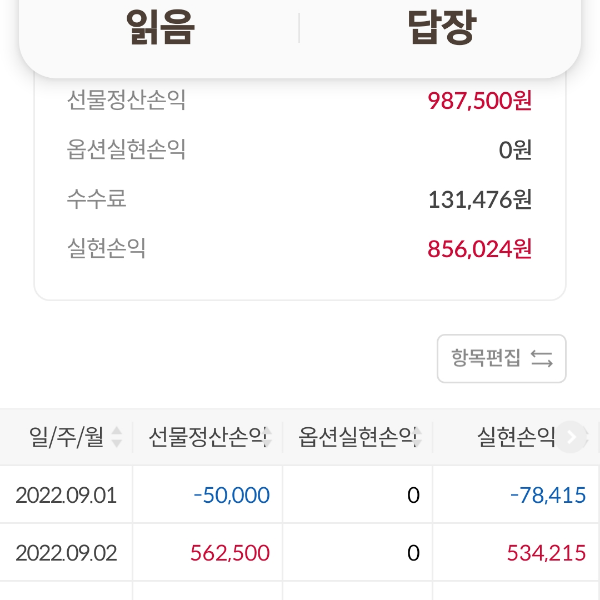
Task: Sort by 일/주/월 sort arrows icon
Action: click(x=117, y=437)
